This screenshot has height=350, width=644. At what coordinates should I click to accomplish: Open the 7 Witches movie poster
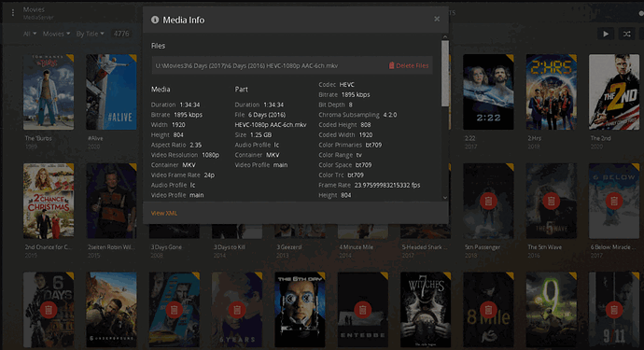pyautogui.click(x=426, y=310)
